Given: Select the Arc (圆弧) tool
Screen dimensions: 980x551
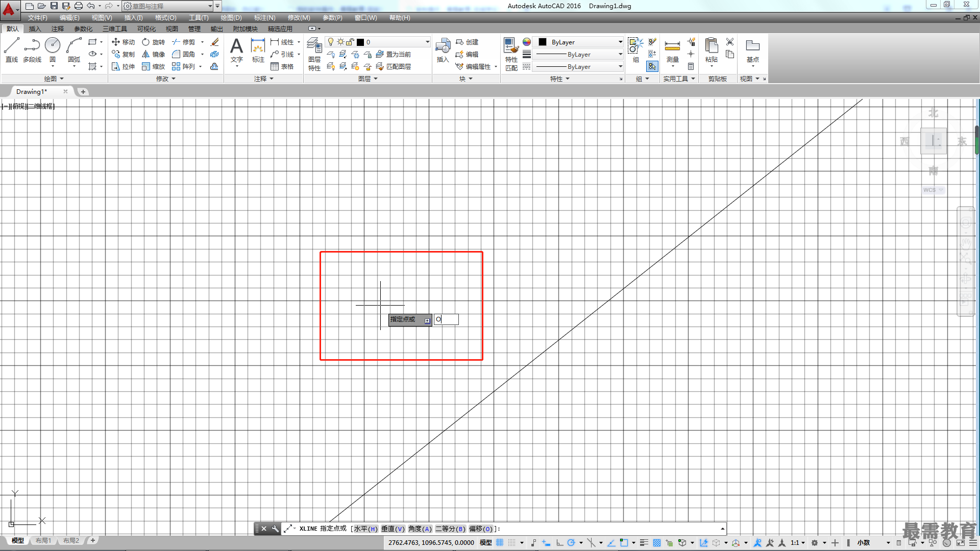Looking at the screenshot, I should tap(74, 50).
